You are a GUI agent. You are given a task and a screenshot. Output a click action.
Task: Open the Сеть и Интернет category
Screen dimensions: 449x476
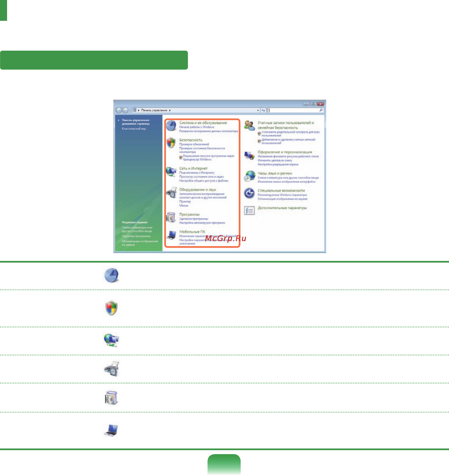193,168
